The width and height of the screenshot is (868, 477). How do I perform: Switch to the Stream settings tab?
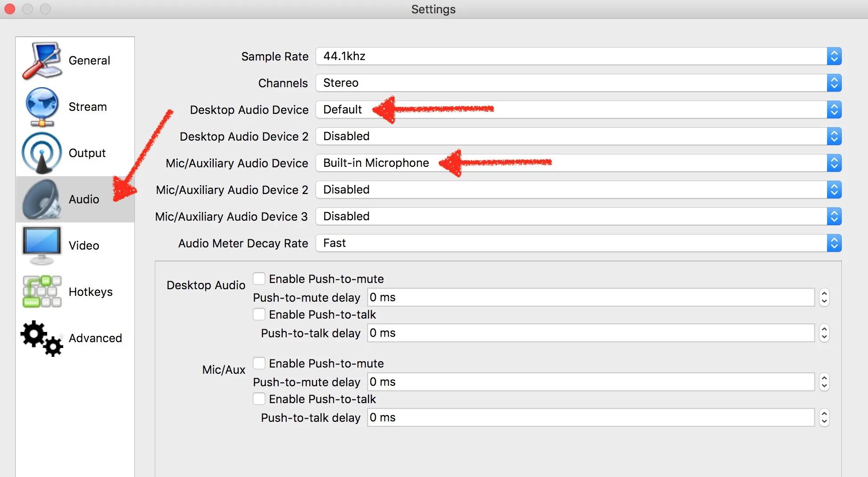click(x=88, y=107)
